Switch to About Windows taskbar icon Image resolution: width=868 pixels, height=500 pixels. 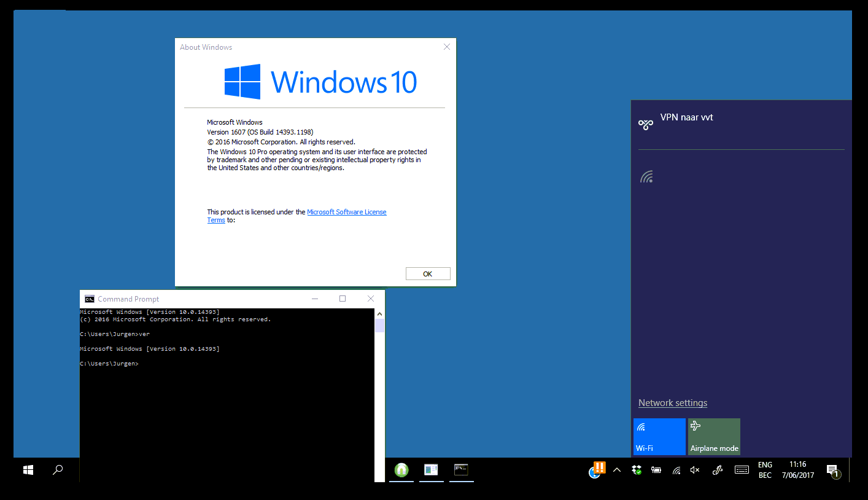pyautogui.click(x=431, y=470)
